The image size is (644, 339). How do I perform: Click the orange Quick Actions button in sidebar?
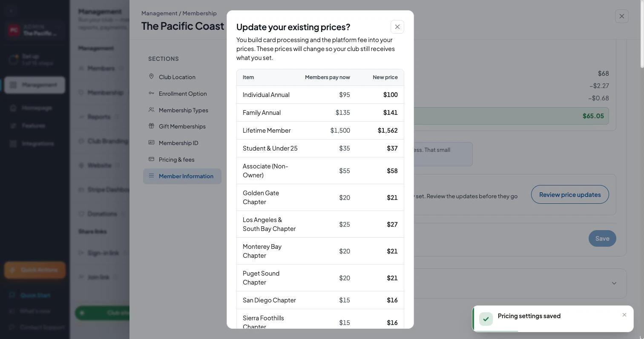[35, 270]
